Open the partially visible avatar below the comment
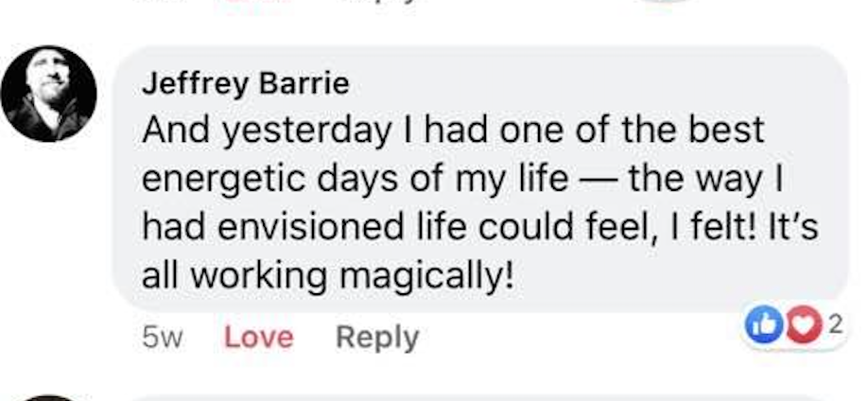868x401 pixels. (x=47, y=397)
